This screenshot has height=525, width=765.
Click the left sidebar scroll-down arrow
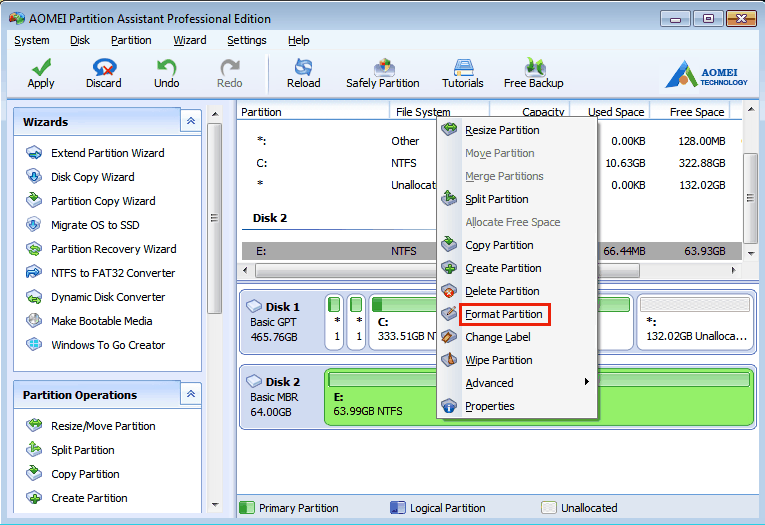[215, 505]
